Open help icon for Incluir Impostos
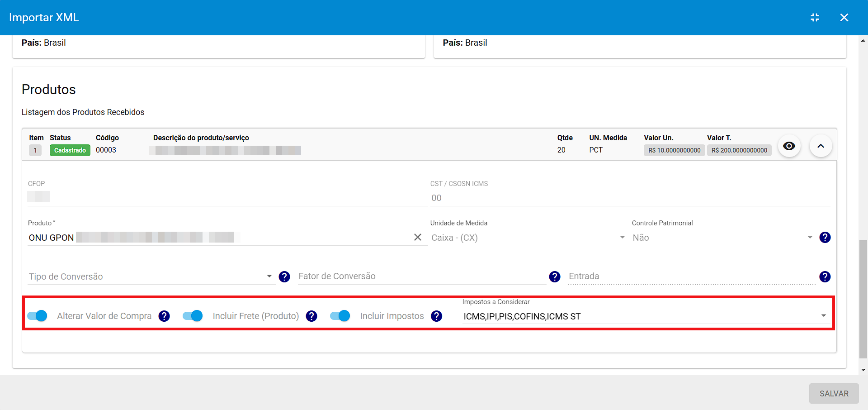 pos(436,316)
